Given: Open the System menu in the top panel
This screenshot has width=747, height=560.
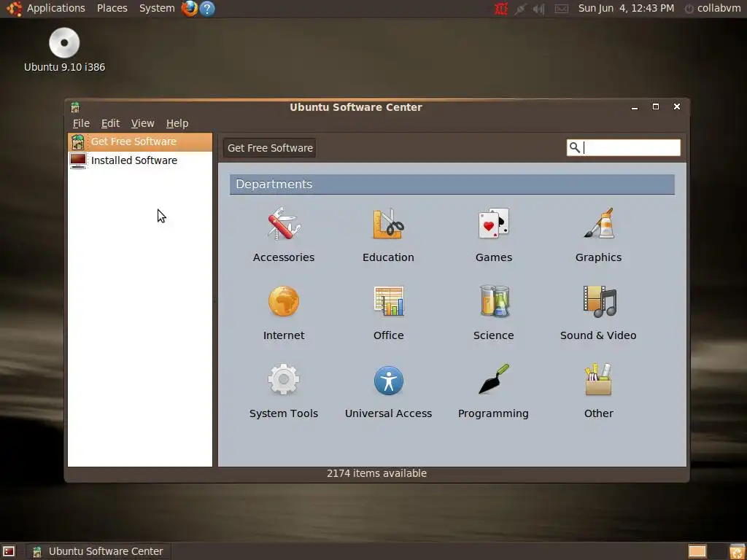Looking at the screenshot, I should coord(157,8).
